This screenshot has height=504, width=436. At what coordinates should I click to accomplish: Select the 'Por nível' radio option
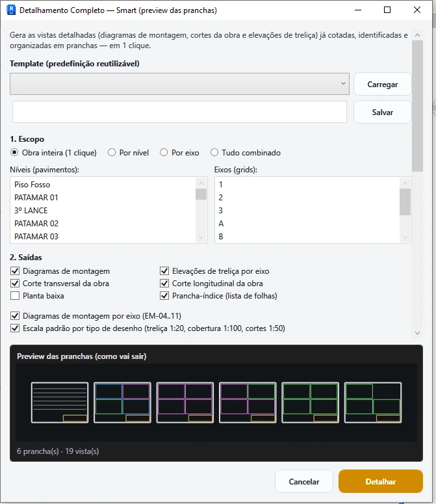pyautogui.click(x=128, y=153)
